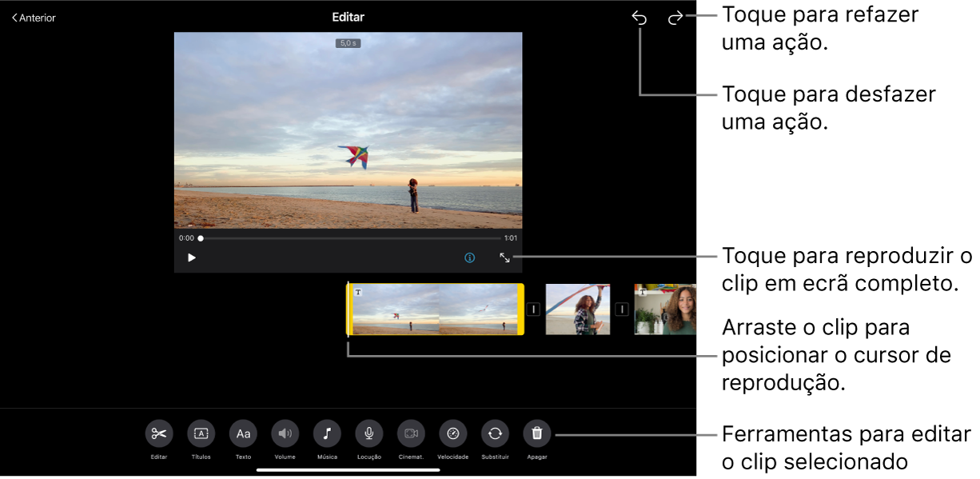Open the Velocidade speed tool
This screenshot has height=479, width=980.
pos(453,433)
